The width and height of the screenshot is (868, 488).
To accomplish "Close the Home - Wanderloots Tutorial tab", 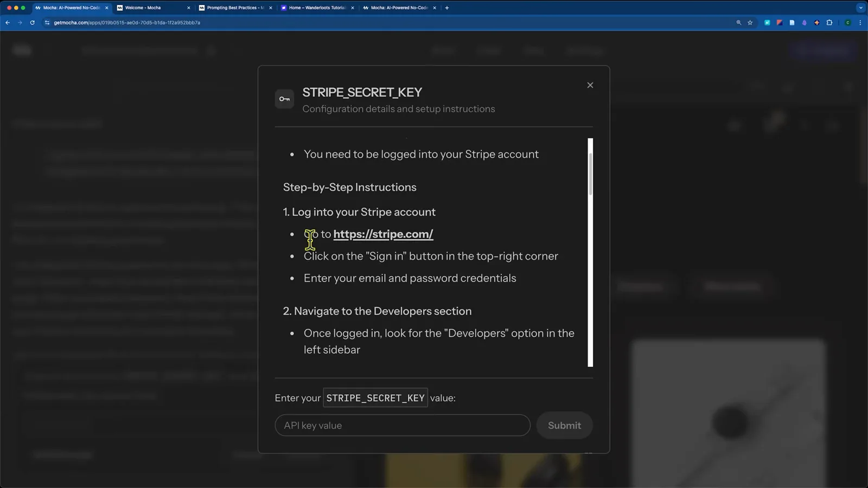I will point(353,8).
